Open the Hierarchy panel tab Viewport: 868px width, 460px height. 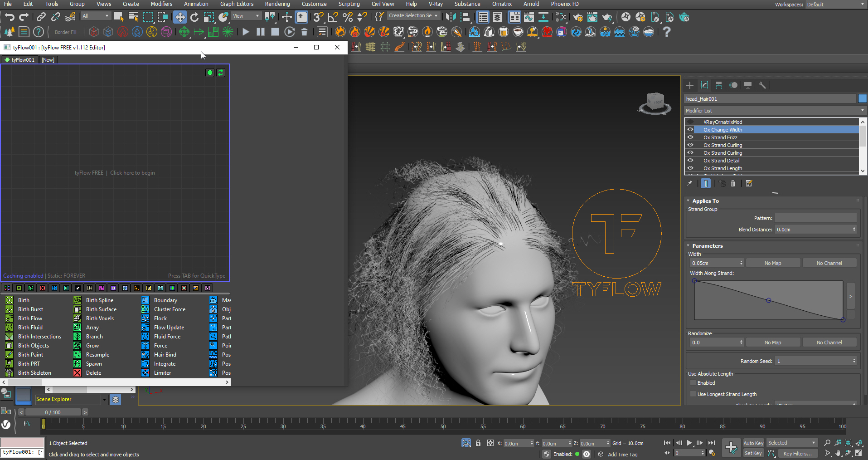(x=719, y=85)
